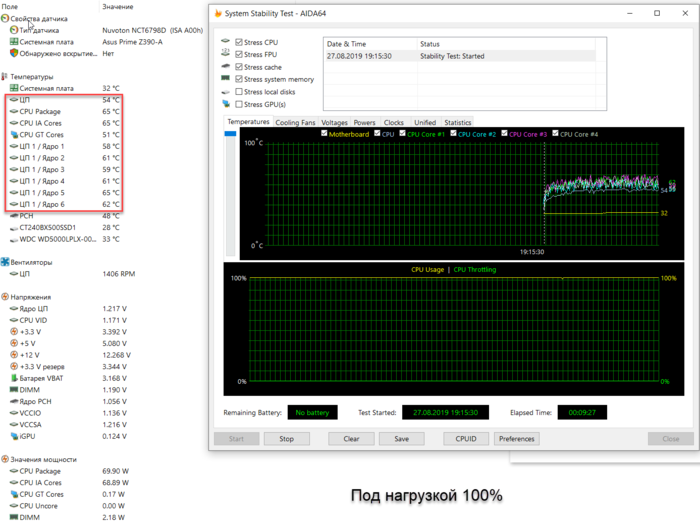This screenshot has width=700, height=530.
Task: Click the shield icon next to Обнаружено вскрытие
Action: 14,53
